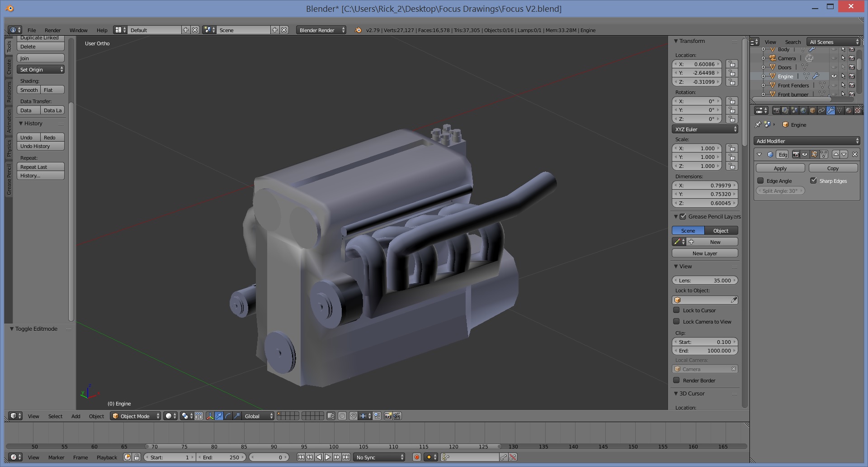
Task: Click the Lens value field
Action: (705, 281)
